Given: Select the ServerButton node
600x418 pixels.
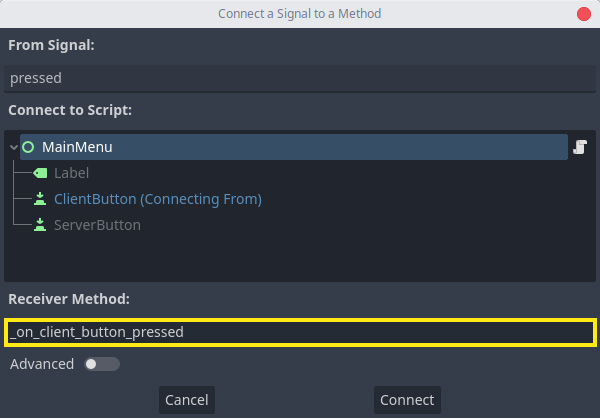Looking at the screenshot, I should (x=97, y=225).
